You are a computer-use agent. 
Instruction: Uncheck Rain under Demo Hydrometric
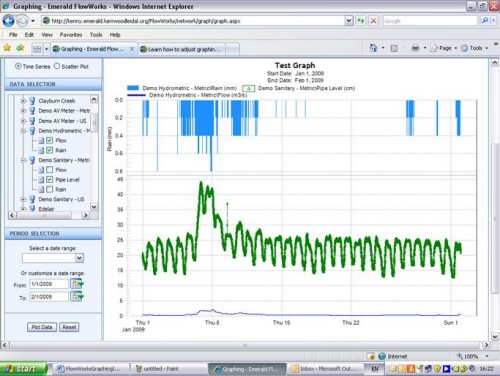tap(49, 150)
